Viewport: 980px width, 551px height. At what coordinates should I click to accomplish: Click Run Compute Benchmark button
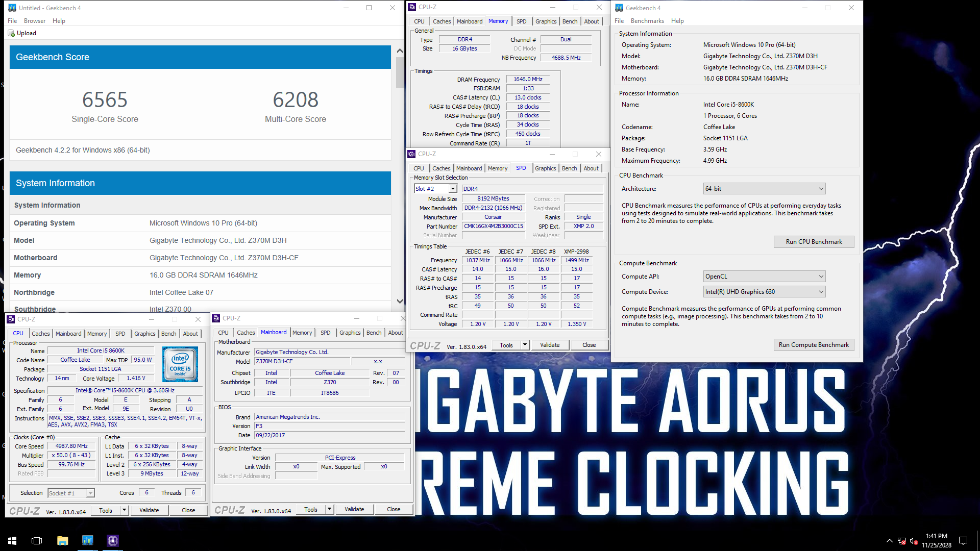814,345
